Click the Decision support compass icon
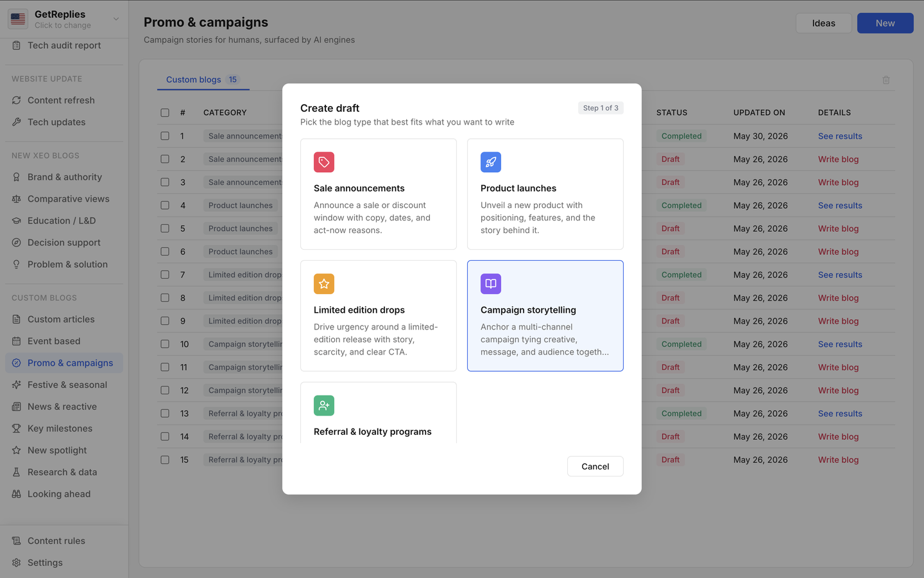 [x=17, y=243]
